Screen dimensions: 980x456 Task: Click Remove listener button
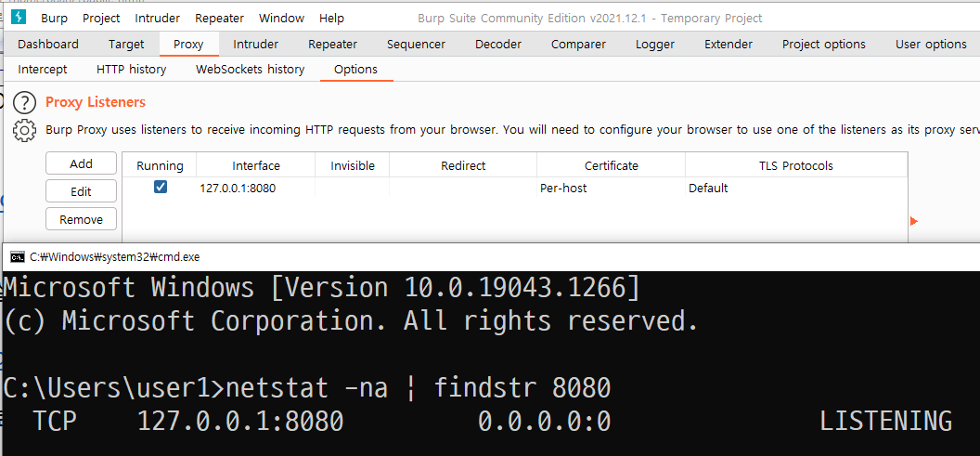[82, 219]
